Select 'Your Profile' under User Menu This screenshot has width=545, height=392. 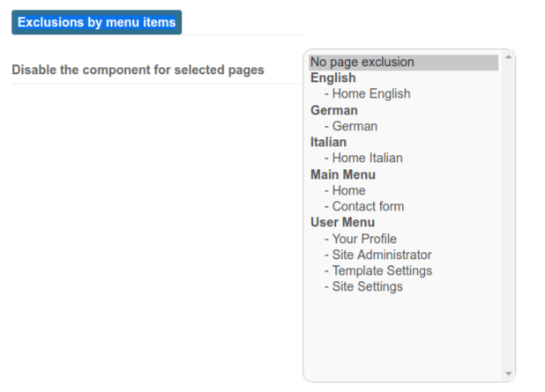click(x=403, y=239)
